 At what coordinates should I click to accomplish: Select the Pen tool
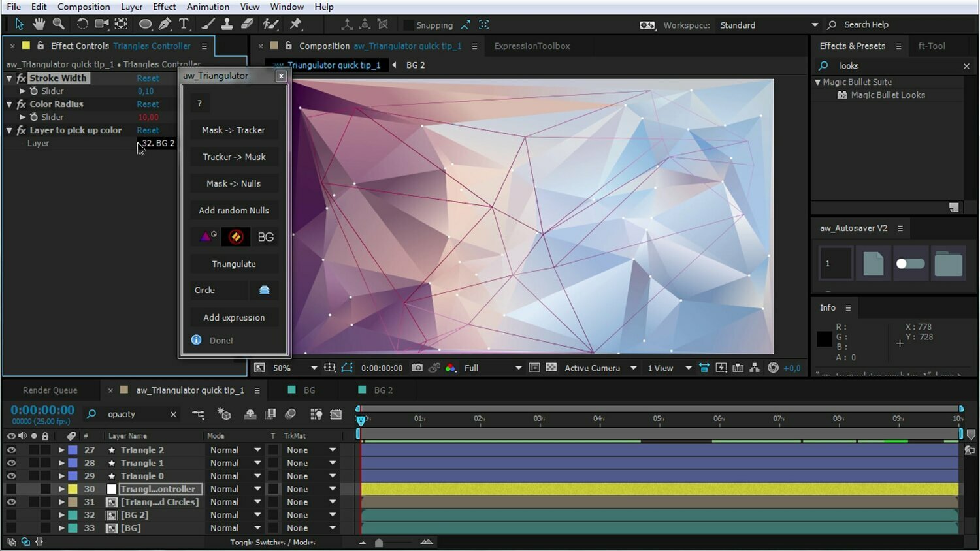point(165,24)
